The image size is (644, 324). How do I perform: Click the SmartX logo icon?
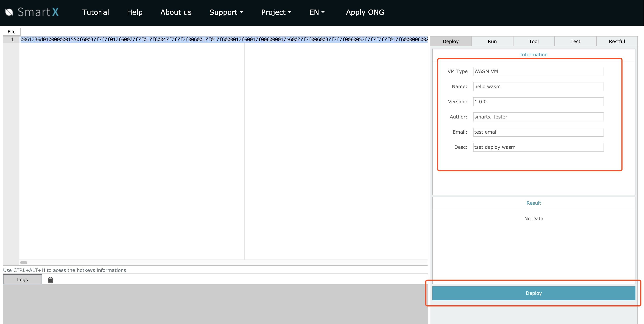[x=9, y=12]
